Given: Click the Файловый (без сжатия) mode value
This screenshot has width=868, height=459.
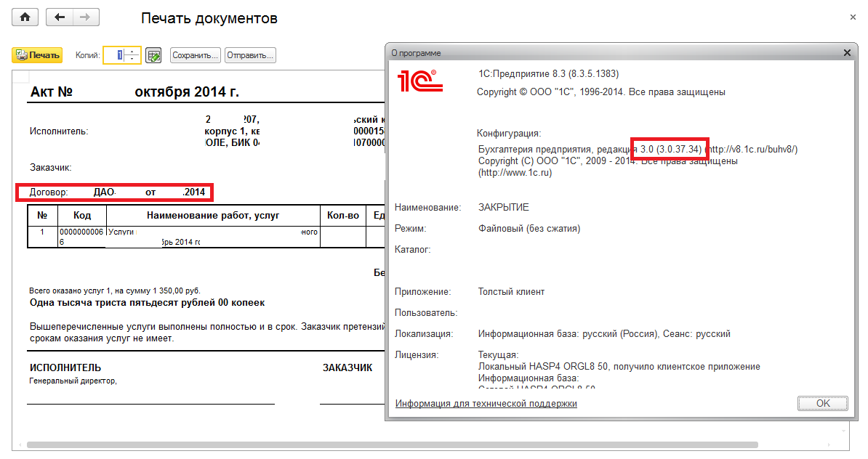Looking at the screenshot, I should [x=529, y=228].
